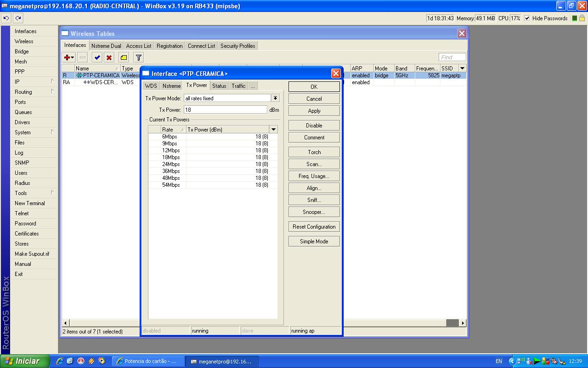
Task: Click the red plus Add icon in Wireless Tables
Action: 67,57
